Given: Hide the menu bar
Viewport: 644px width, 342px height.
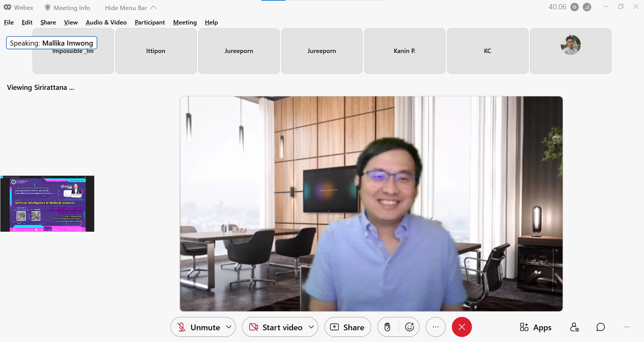Looking at the screenshot, I should coord(130,8).
